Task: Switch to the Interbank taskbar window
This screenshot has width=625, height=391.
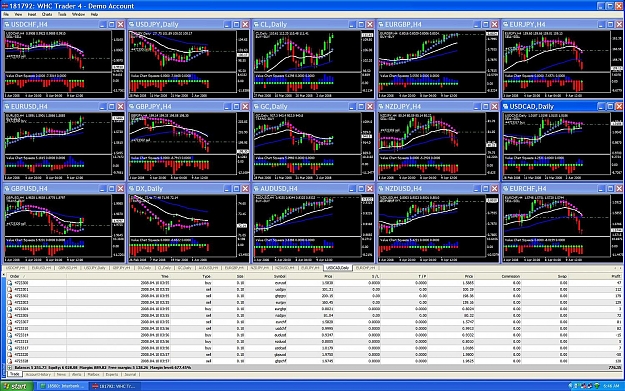Action: 62,386
